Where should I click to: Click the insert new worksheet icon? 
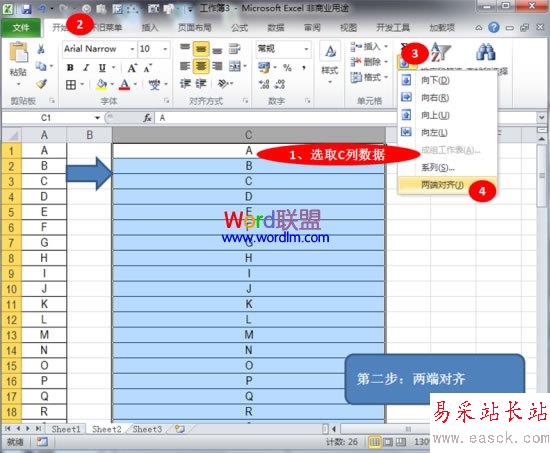tap(180, 429)
